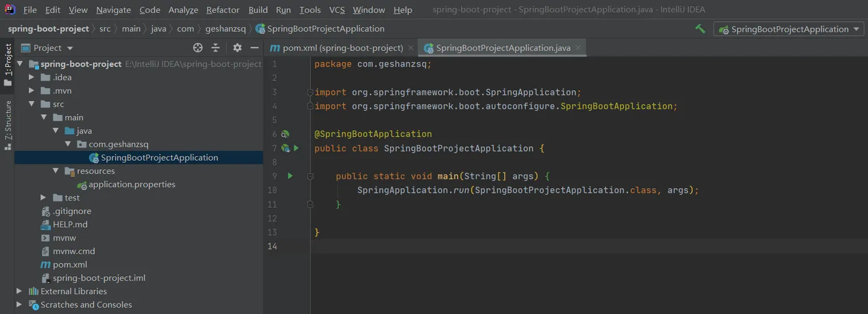
Task: Collapse the com.geshanzsq package arrow
Action: (x=68, y=144)
